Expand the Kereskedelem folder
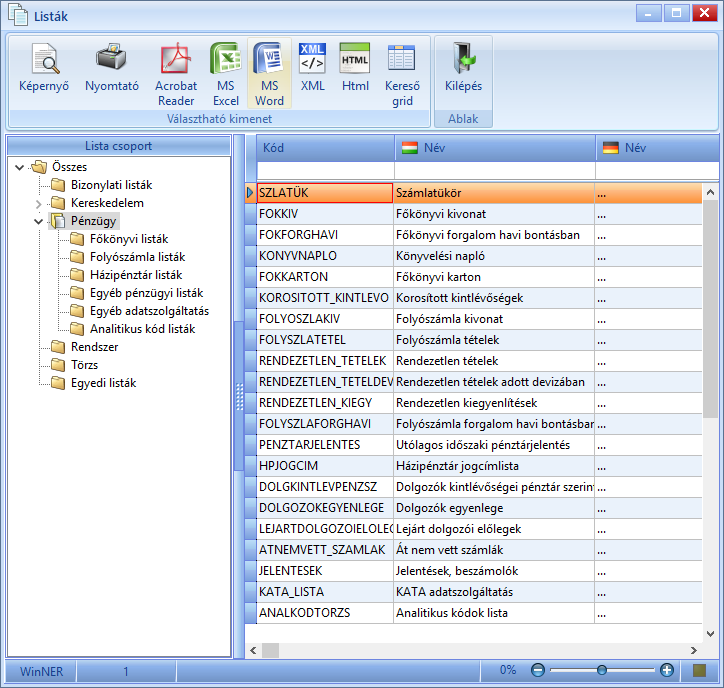 point(38,203)
